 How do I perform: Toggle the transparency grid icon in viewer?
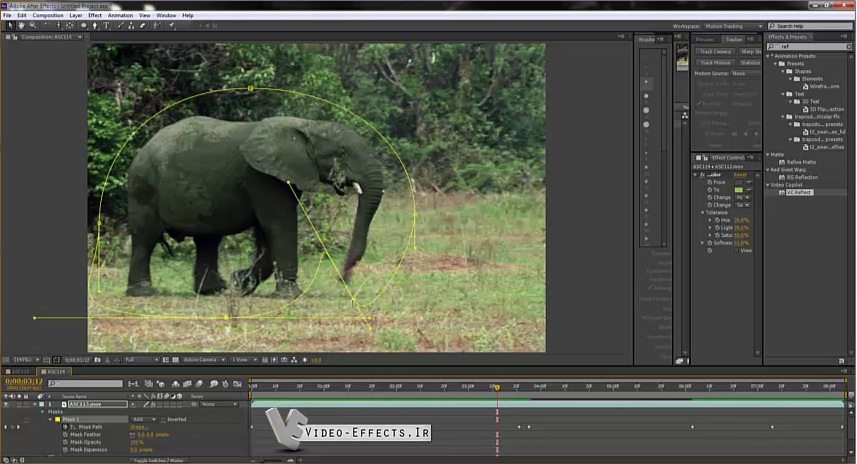[x=175, y=360]
